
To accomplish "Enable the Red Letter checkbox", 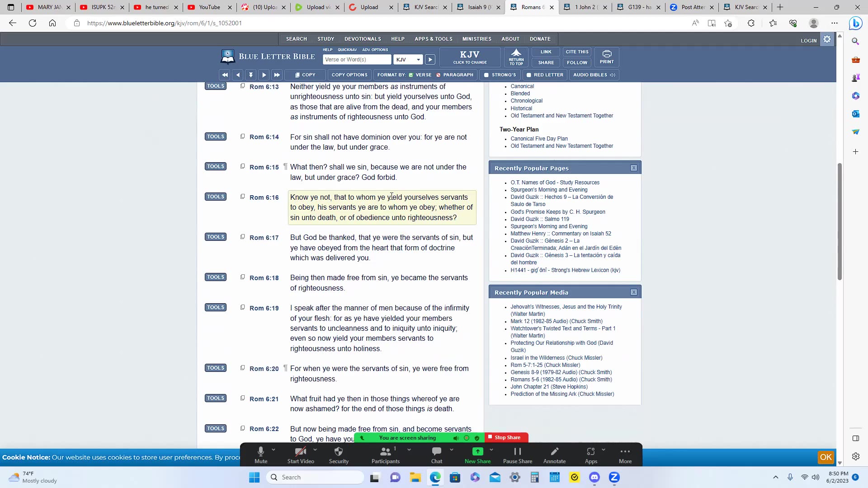I will (x=528, y=75).
